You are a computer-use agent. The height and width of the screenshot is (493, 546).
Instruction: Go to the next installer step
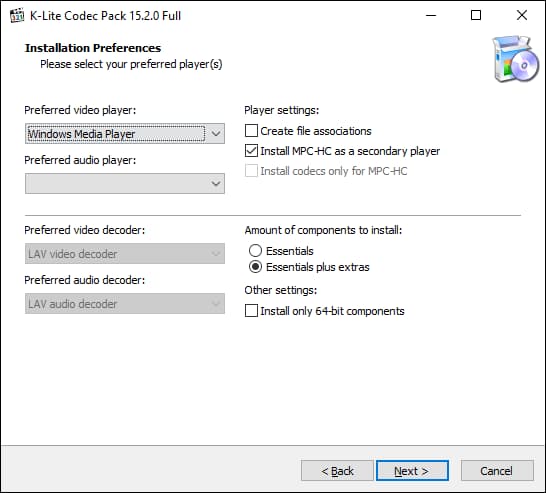(412, 471)
